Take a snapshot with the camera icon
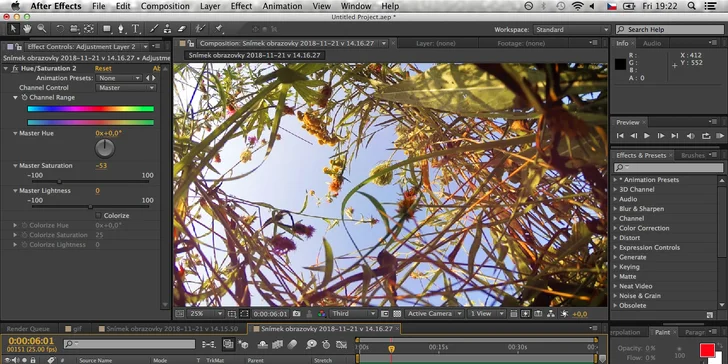The height and width of the screenshot is (364, 728). (x=296, y=314)
